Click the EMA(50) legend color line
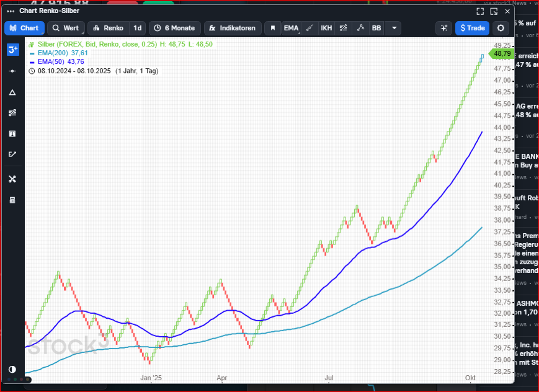 pos(32,62)
